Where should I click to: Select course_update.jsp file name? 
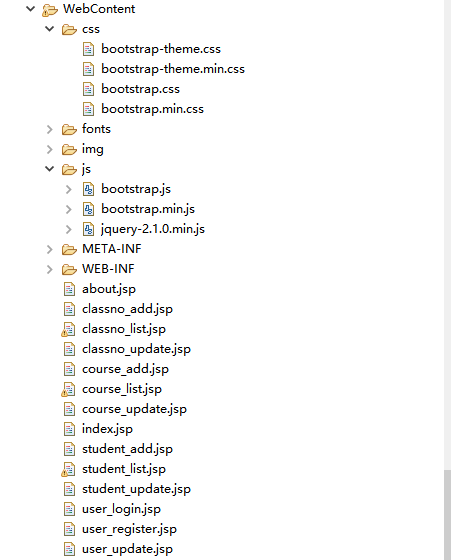[x=134, y=409]
